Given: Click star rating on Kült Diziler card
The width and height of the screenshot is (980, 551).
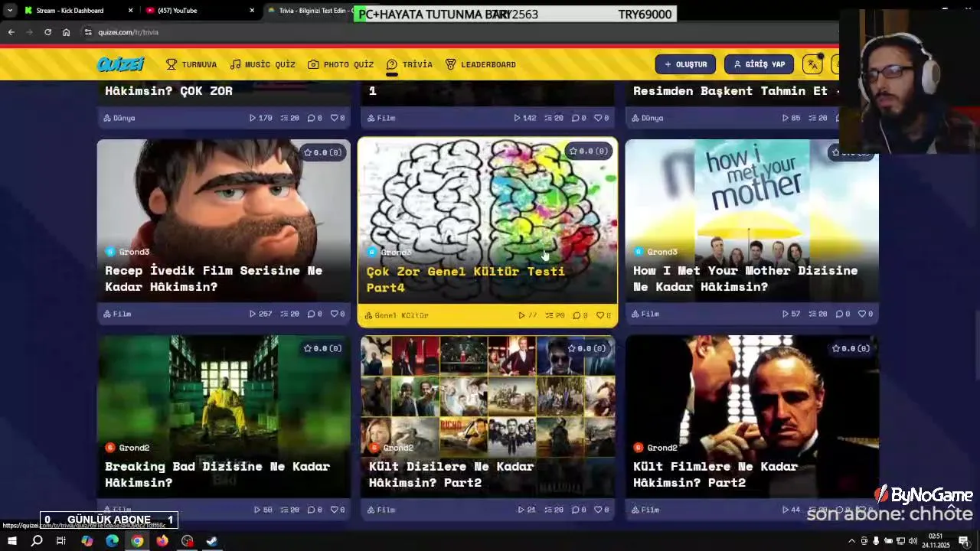Looking at the screenshot, I should (x=587, y=348).
